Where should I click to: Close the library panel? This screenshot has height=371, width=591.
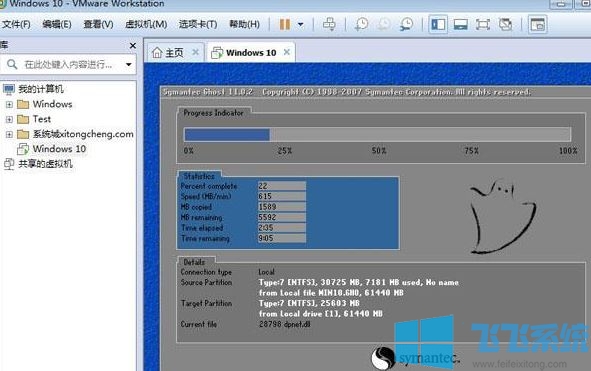(133, 46)
